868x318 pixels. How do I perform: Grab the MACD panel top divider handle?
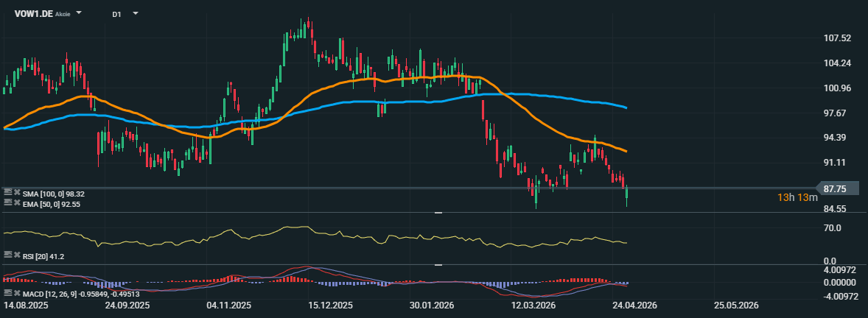point(438,264)
